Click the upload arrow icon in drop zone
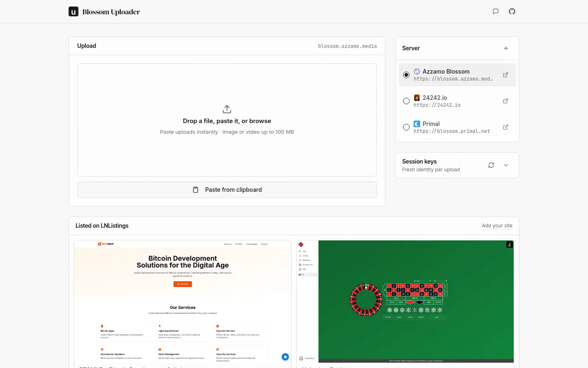Image resolution: width=588 pixels, height=368 pixels. (227, 109)
